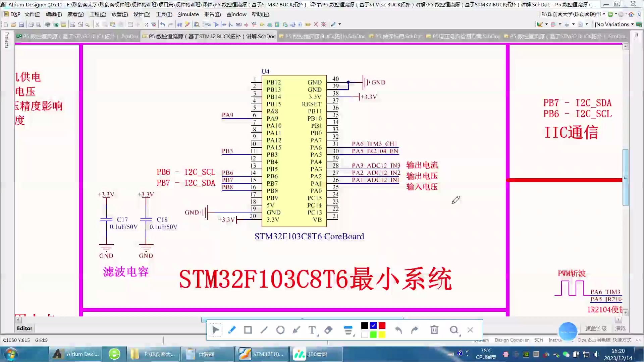Open the 放置(P) menu
644x362 pixels.
pos(119,14)
